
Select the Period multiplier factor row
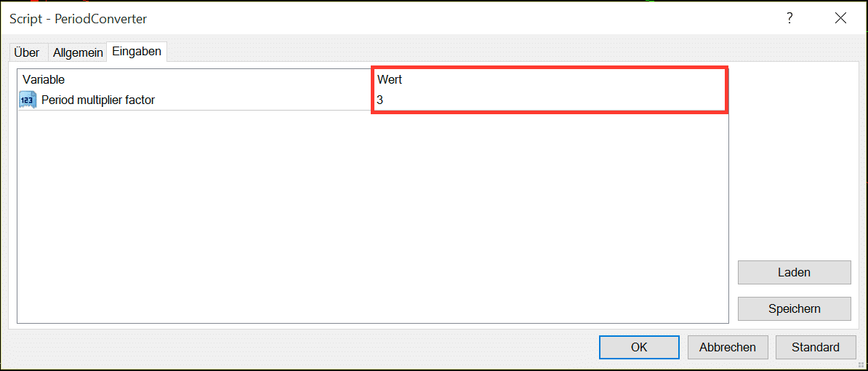pos(372,100)
